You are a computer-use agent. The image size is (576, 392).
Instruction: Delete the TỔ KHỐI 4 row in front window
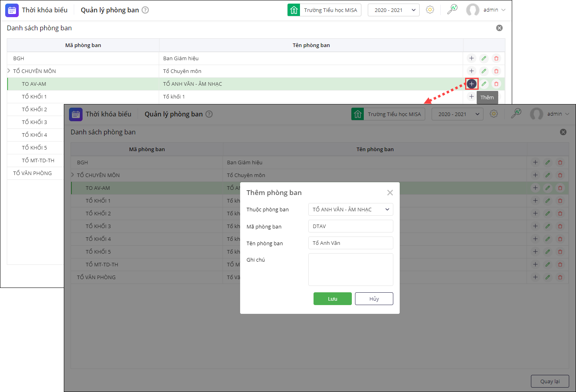(x=560, y=239)
